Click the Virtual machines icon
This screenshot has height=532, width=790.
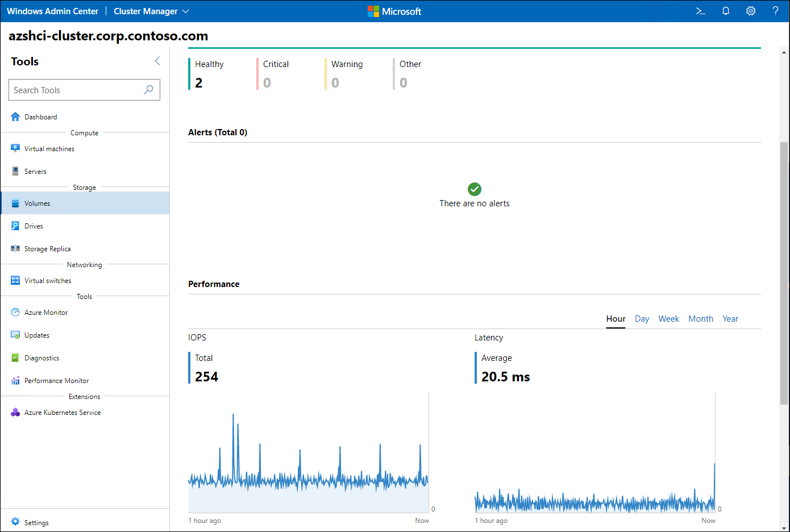(15, 148)
